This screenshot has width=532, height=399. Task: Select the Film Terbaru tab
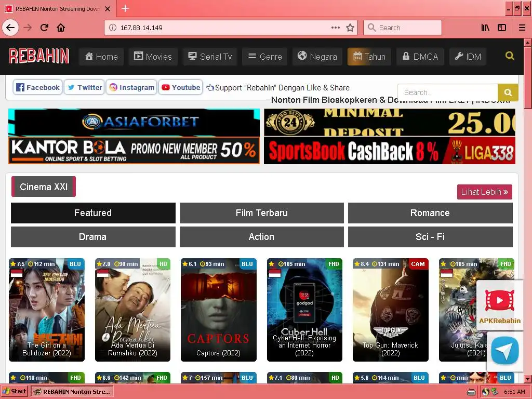tap(262, 213)
